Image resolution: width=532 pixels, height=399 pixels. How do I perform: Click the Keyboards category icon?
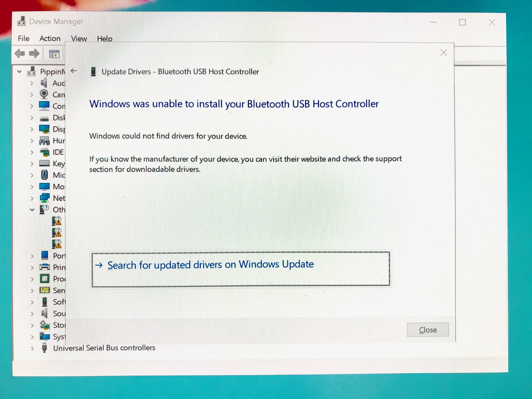45,164
